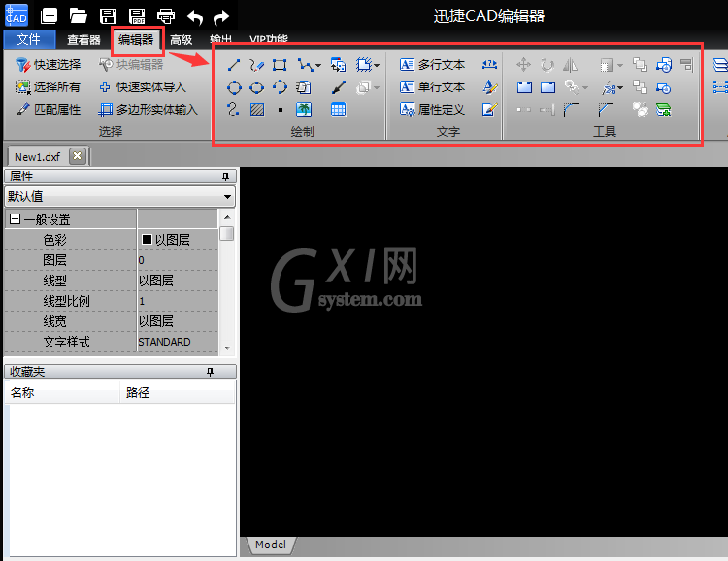Click the 路径 column header

coord(177,393)
